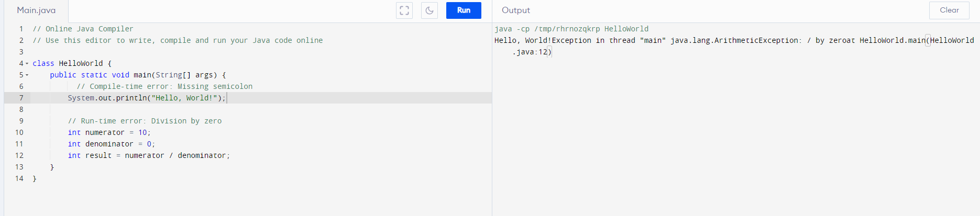
Task: Click the 'int denominator = 0;' line
Action: pos(111,144)
